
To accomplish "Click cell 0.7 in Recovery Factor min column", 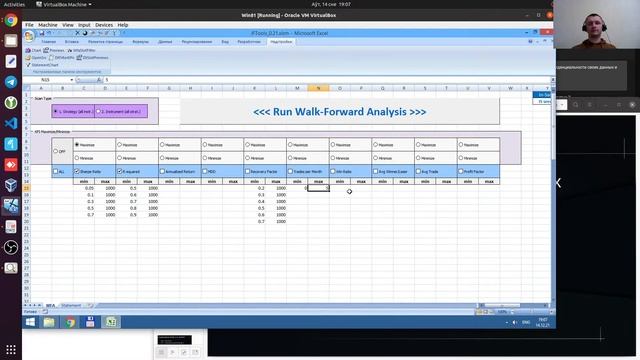I will coord(255,221).
